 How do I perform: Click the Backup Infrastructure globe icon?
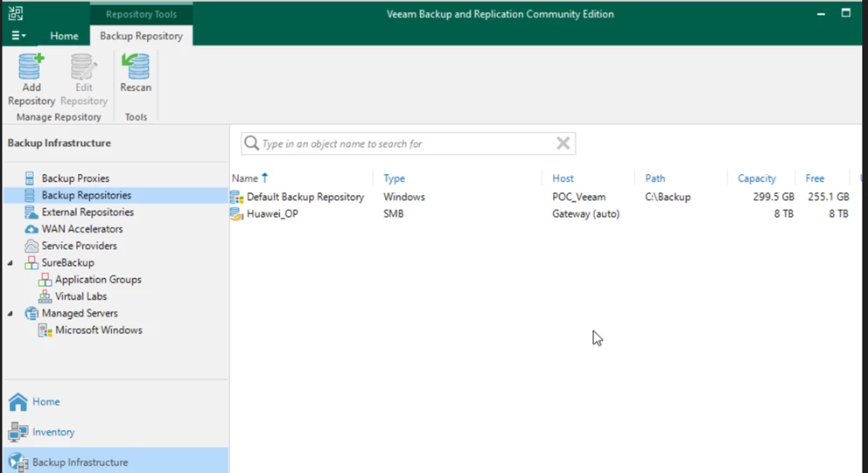(17, 463)
